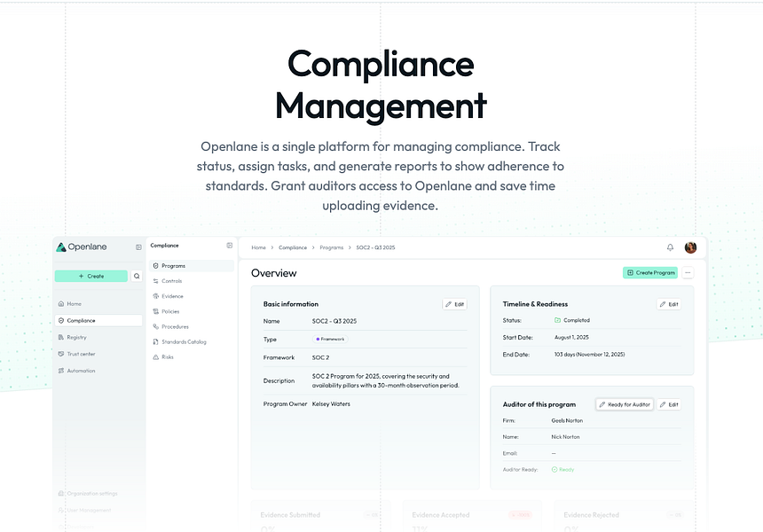Edit Basic information card
Screen dimensions: 763x532
pos(454,304)
